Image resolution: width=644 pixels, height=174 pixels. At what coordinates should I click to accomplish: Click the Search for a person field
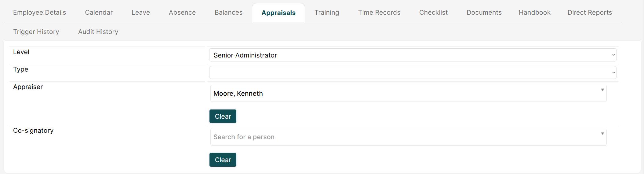coord(408,137)
